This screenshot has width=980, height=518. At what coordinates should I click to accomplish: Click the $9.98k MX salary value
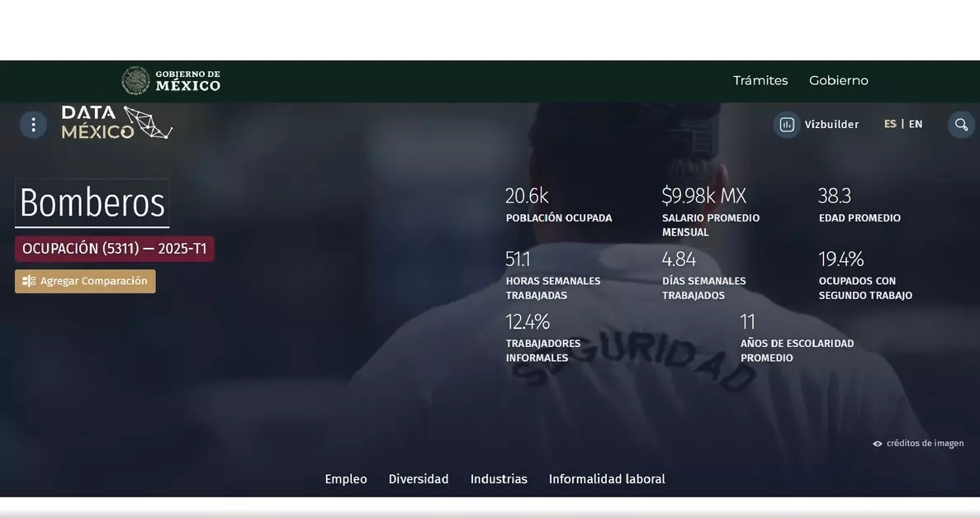pyautogui.click(x=703, y=196)
